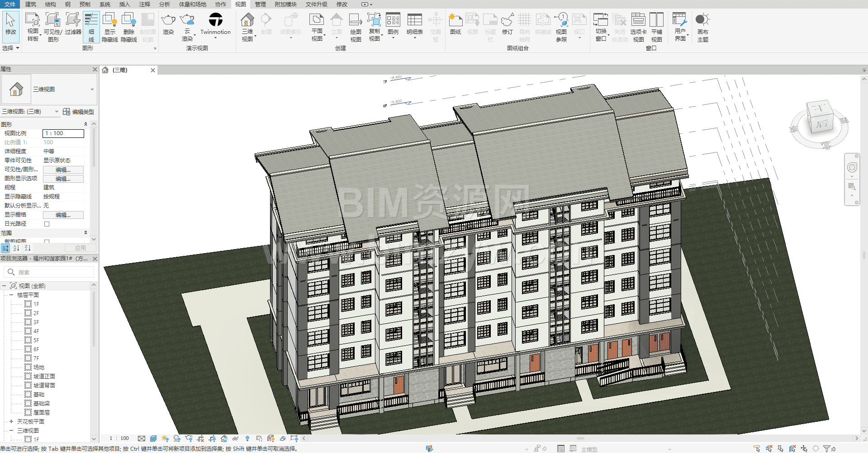Image resolution: width=868 pixels, height=453 pixels.
Task: Open the sun path settings in view control bar
Action: 165,439
